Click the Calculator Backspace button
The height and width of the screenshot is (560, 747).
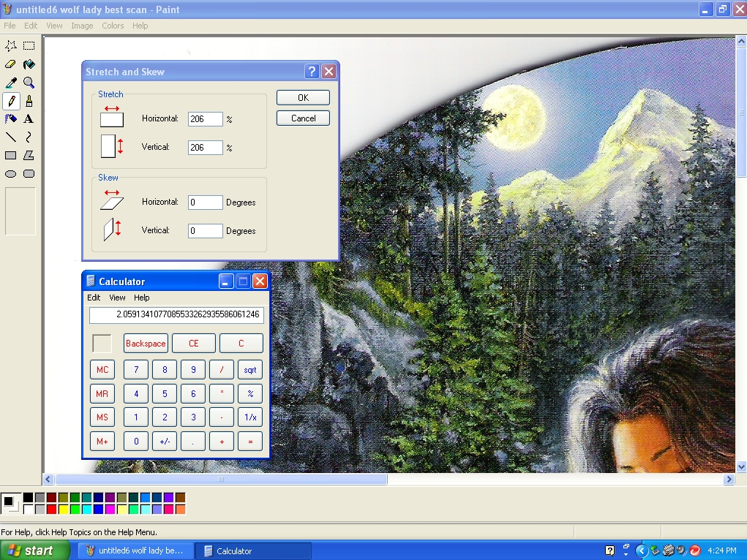tap(146, 344)
